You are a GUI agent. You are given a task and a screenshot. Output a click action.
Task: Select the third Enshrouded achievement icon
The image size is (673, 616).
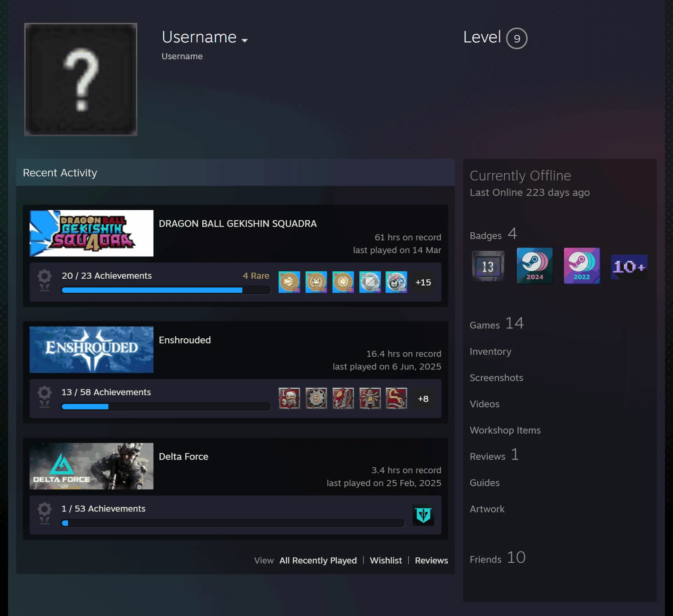(343, 398)
